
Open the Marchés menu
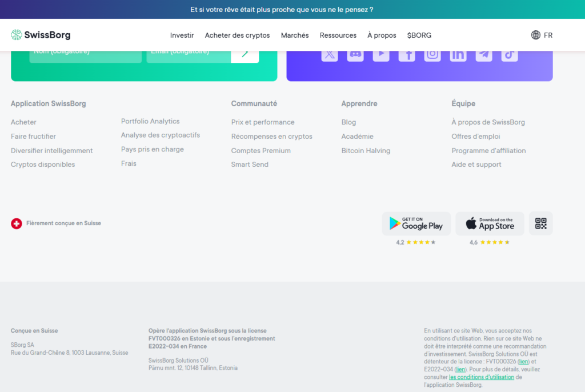[295, 35]
